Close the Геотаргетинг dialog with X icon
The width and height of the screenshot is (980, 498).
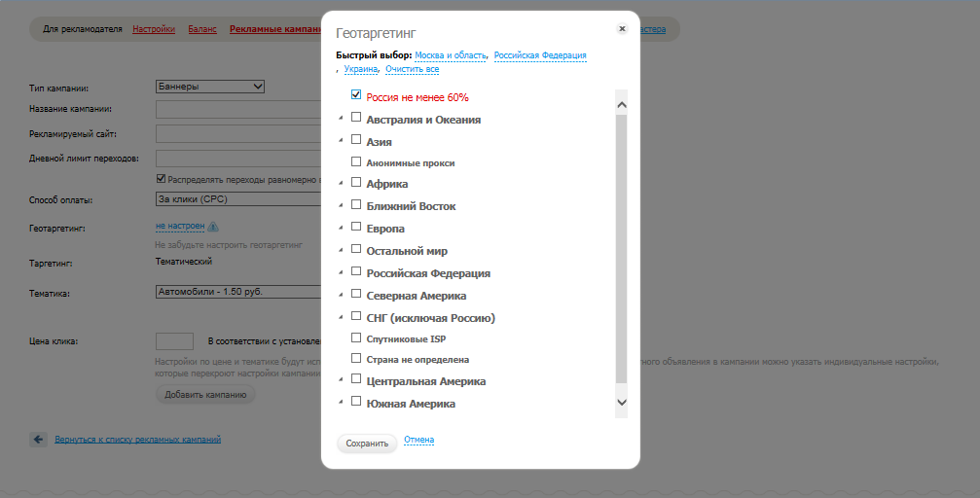point(622,29)
